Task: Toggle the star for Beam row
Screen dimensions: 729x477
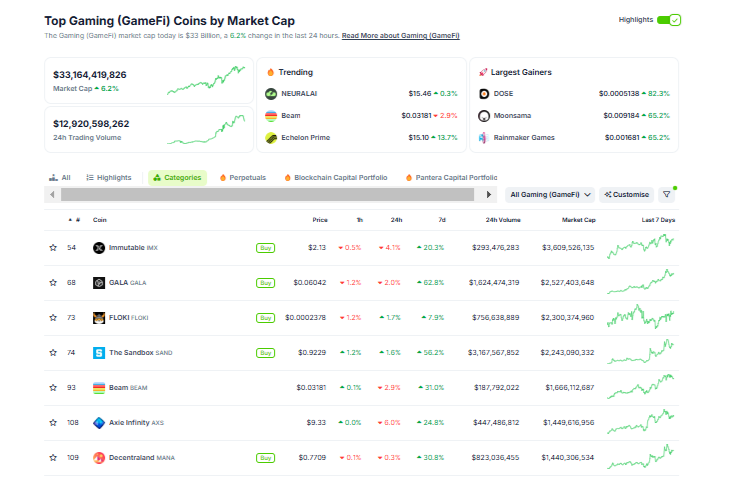Action: (53, 388)
